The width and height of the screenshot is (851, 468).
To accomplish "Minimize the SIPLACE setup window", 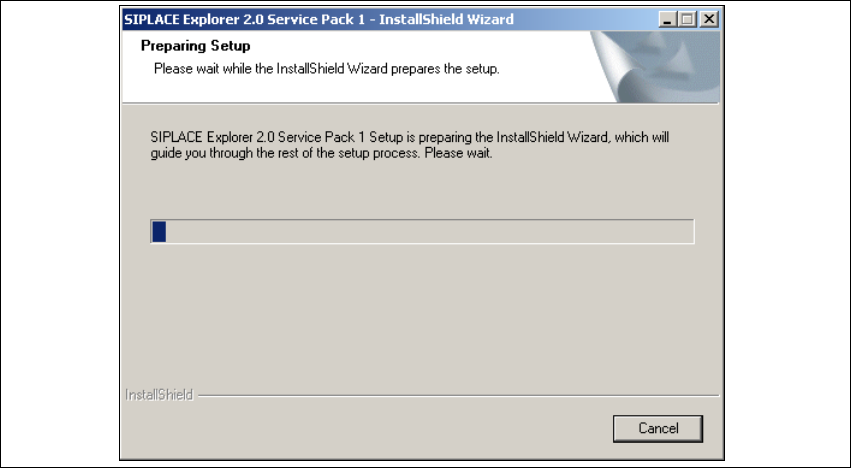I will point(669,19).
